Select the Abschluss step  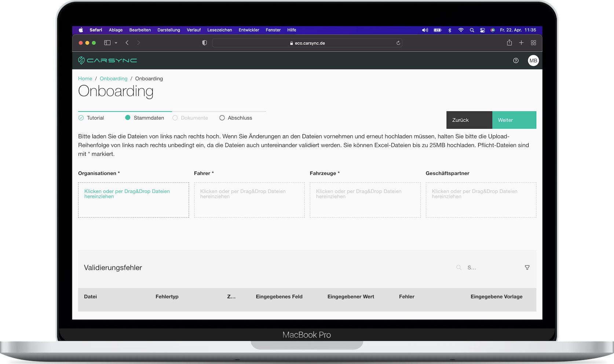[236, 118]
